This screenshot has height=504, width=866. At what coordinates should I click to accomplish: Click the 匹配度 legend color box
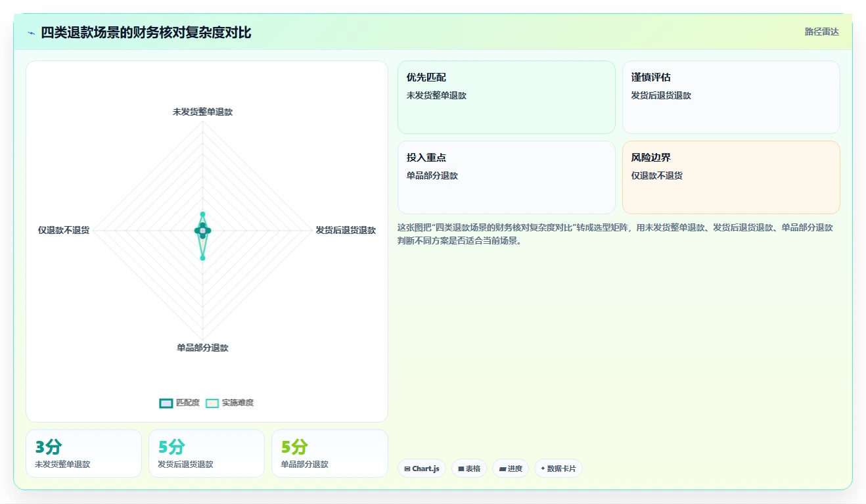click(x=166, y=403)
